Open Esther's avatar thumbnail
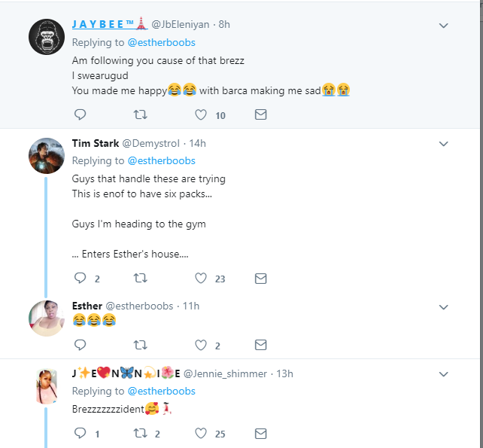Screen dimensions: 483x448 tap(45, 318)
